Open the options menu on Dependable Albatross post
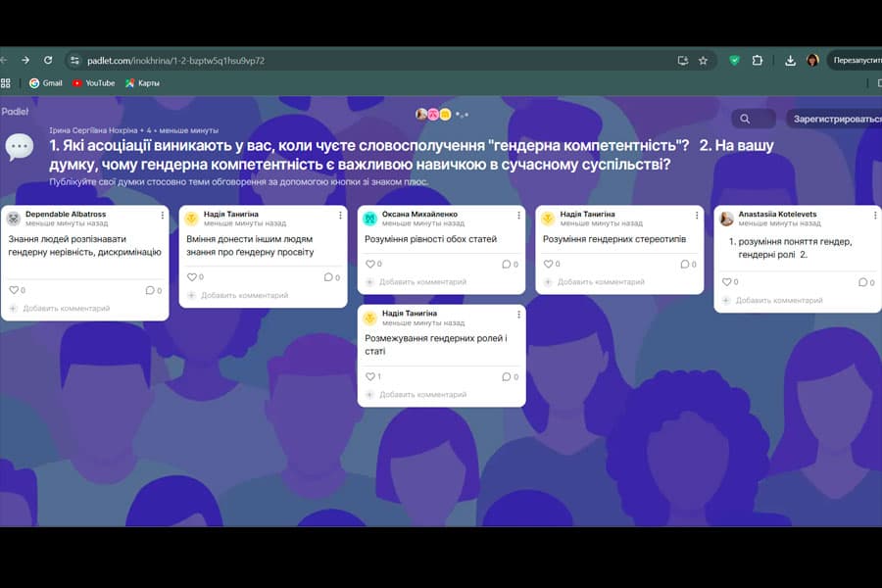The height and width of the screenshot is (588, 882). (x=163, y=215)
